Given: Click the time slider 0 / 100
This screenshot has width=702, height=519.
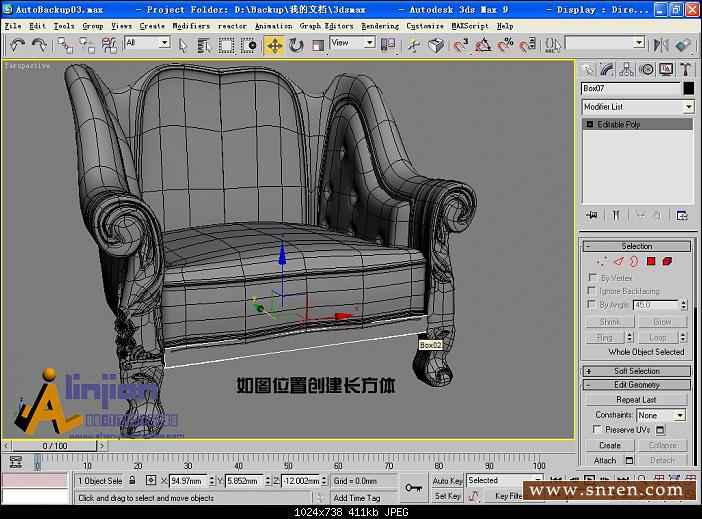Looking at the screenshot, I should click(x=54, y=446).
